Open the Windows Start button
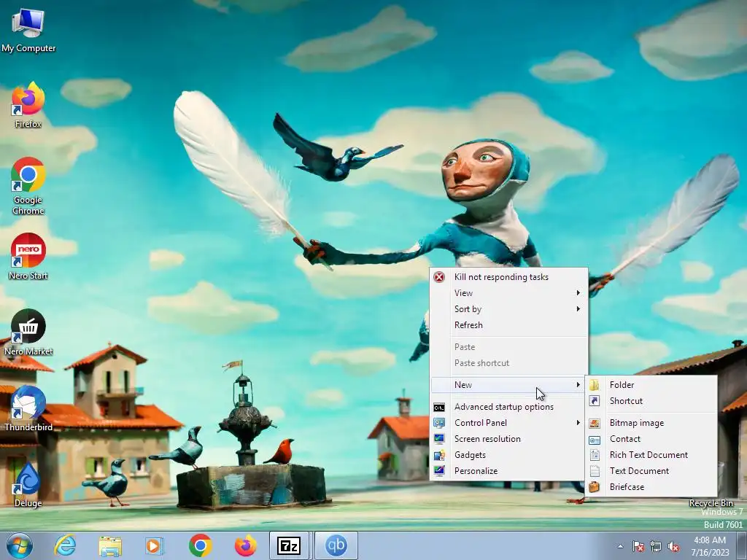747x560 pixels. pos(20,545)
